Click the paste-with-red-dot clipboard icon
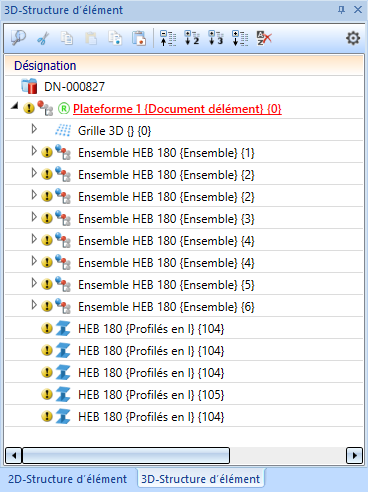The image size is (368, 492). 139,38
